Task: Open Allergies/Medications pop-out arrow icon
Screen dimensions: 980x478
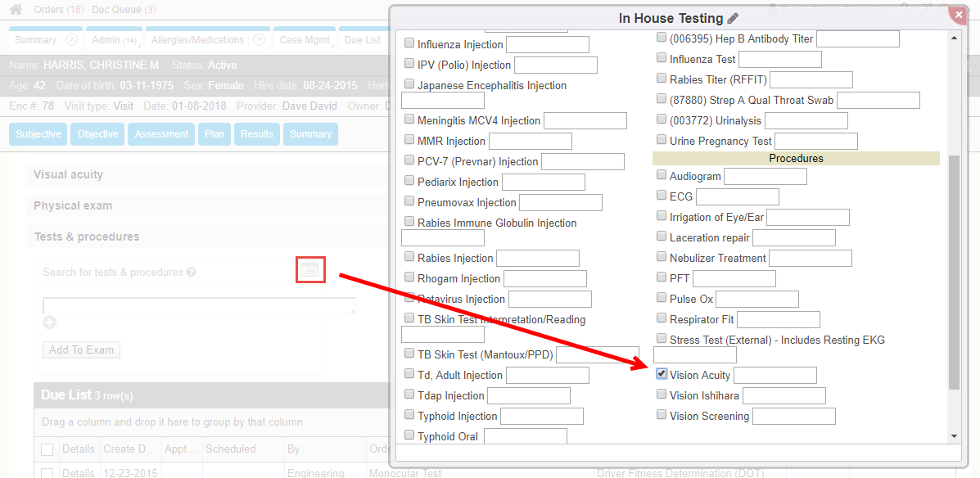Action: [x=259, y=40]
